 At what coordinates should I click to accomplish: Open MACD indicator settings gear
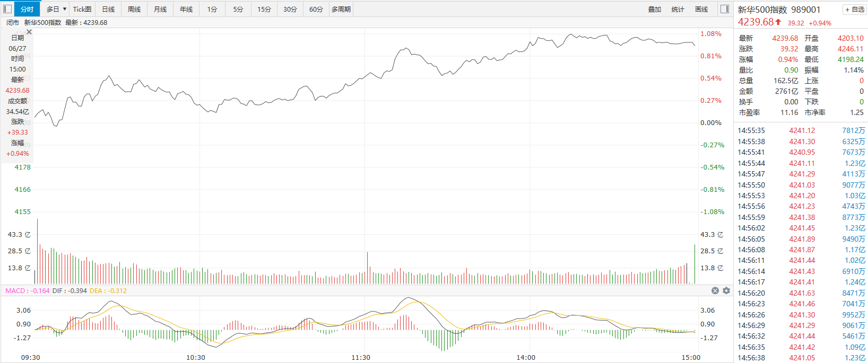[x=726, y=290]
